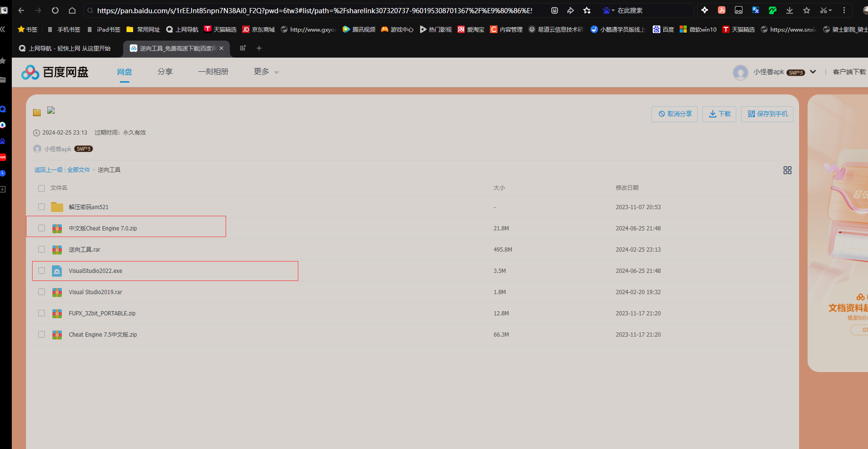
Task: Expand the 更多 dropdown menu
Action: [x=266, y=72]
